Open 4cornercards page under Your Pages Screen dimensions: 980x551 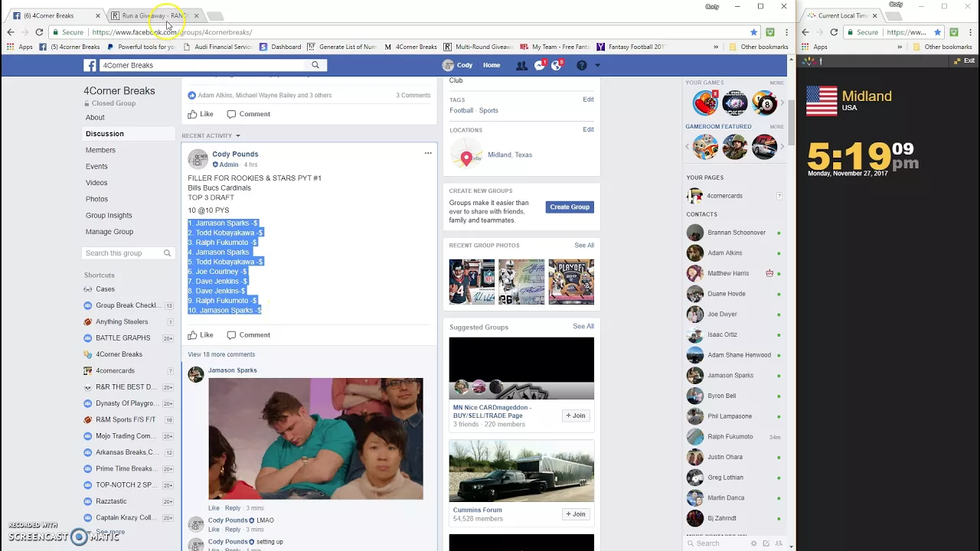point(724,196)
